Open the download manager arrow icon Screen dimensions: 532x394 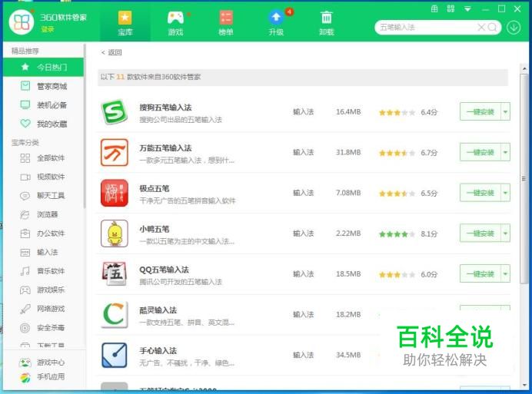pos(514,27)
